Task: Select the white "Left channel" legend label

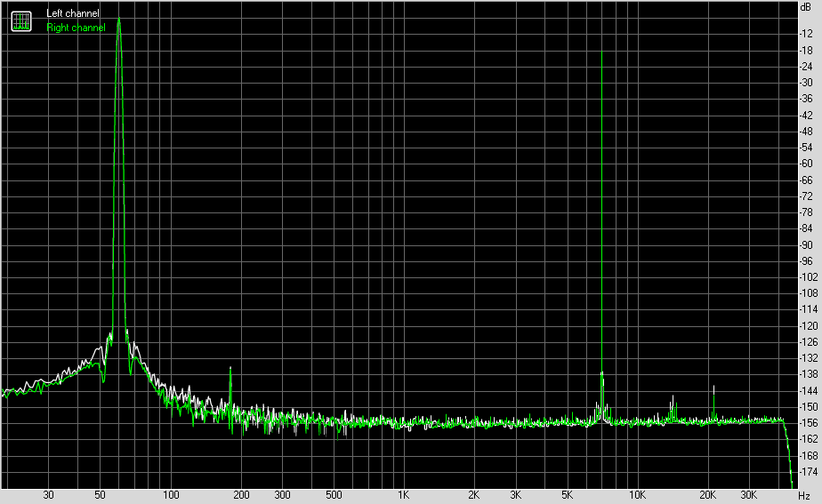Action: (x=72, y=13)
